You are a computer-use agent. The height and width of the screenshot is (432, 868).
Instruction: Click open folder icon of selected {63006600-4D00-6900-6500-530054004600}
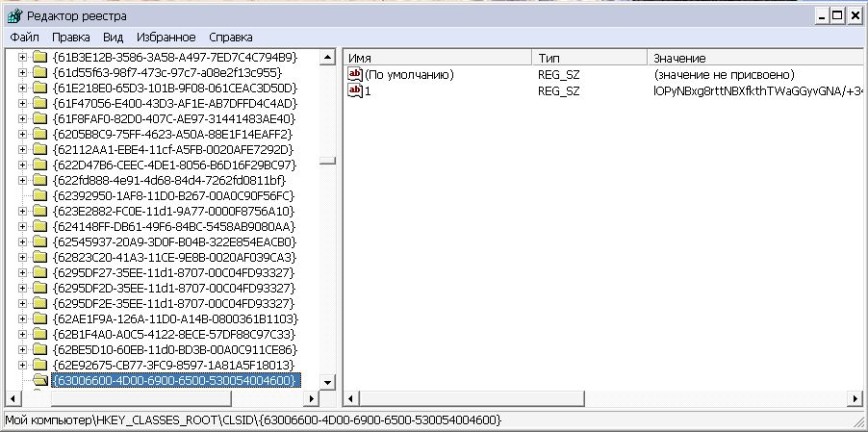[x=40, y=380]
